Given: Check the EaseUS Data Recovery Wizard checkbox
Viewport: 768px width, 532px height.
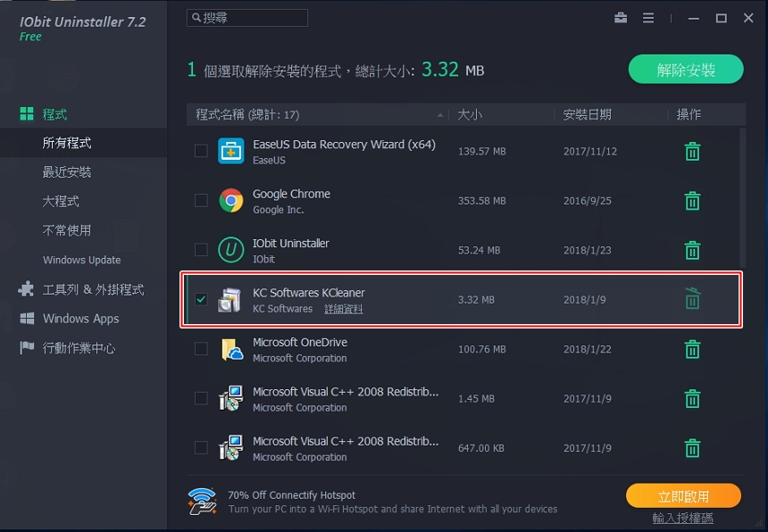Looking at the screenshot, I should point(201,151).
